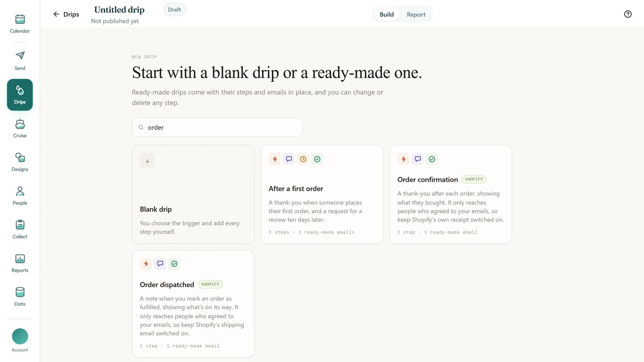Click lightning trigger icon on Order confirmation card
Screen dimensions: 644x362
point(404,159)
